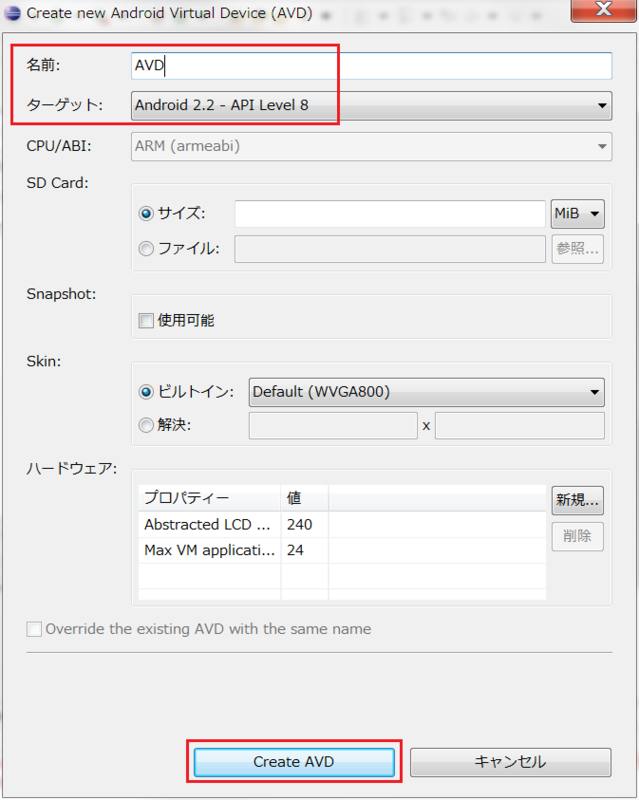Click the Eclipse icon in title bar
Viewport: 639px width, 800px height.
(x=12, y=13)
